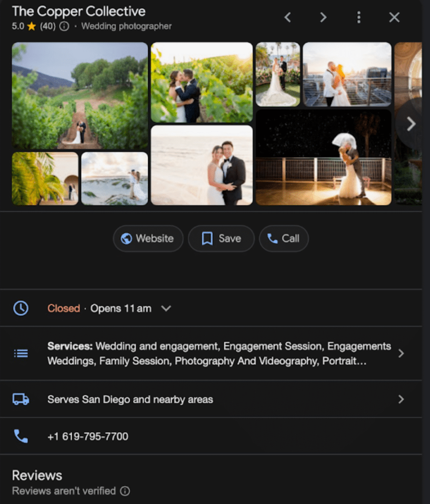
Task: Go to previous result with left arrow
Action: pos(288,17)
